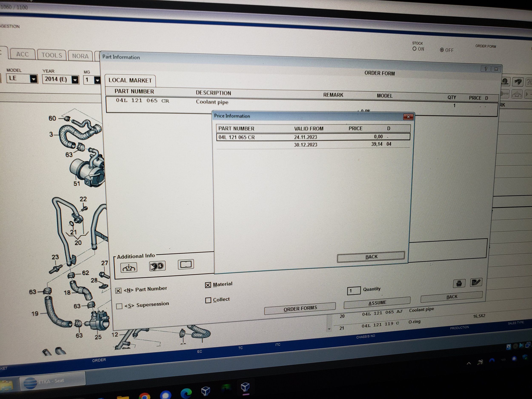Click the price info coins icon
532x399 pixels.
click(x=157, y=266)
